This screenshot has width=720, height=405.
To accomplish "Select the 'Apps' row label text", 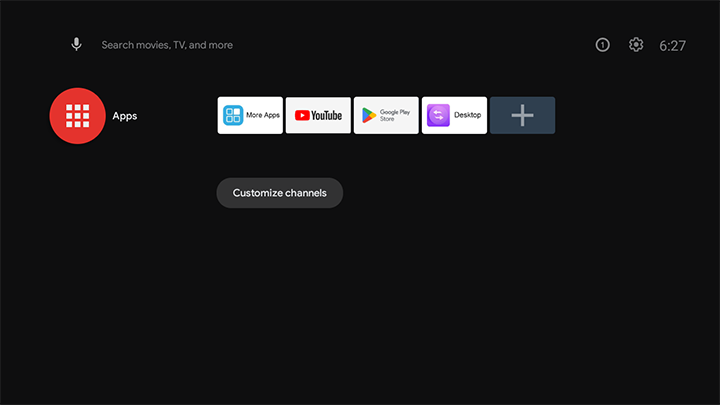I will 125,116.
